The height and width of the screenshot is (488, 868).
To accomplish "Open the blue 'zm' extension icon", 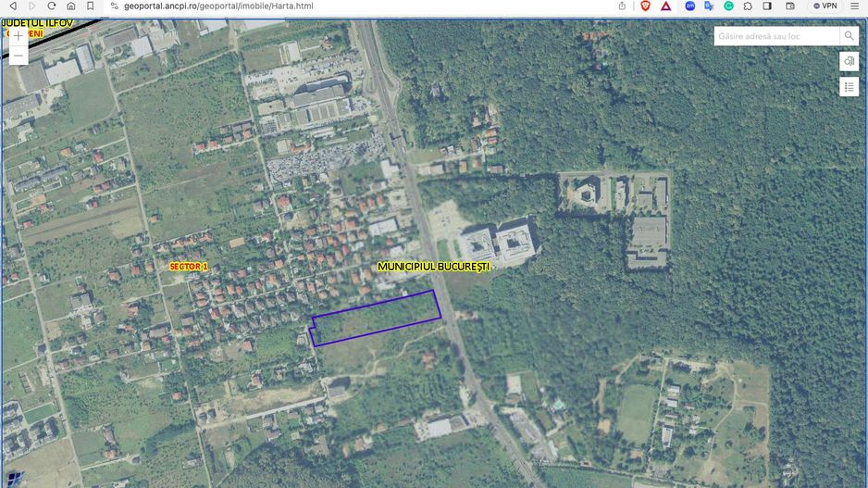I will (689, 6).
